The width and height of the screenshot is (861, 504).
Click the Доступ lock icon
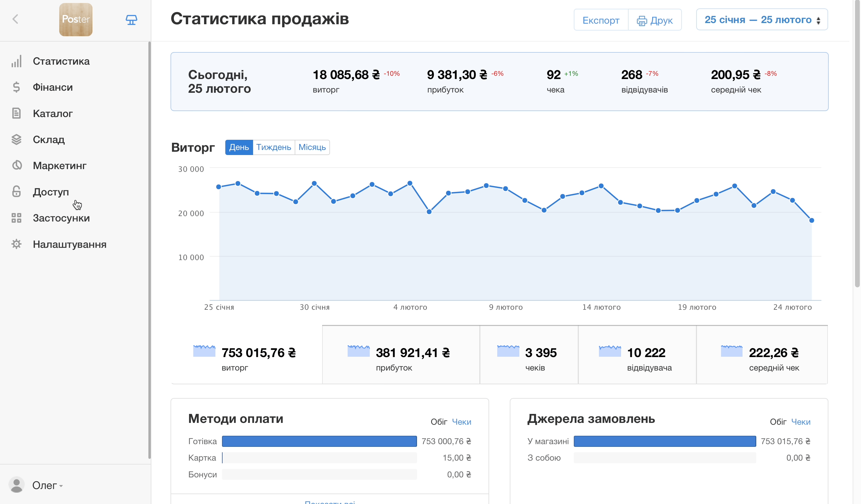tap(16, 192)
